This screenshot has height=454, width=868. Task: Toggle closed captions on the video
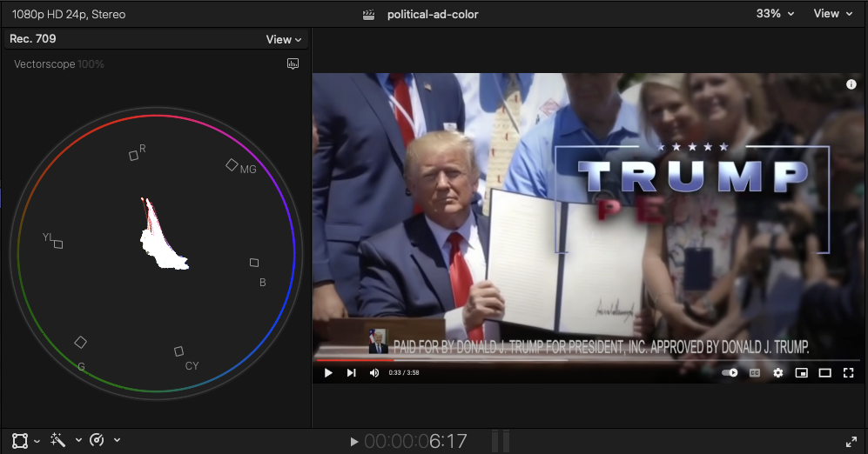tap(755, 373)
